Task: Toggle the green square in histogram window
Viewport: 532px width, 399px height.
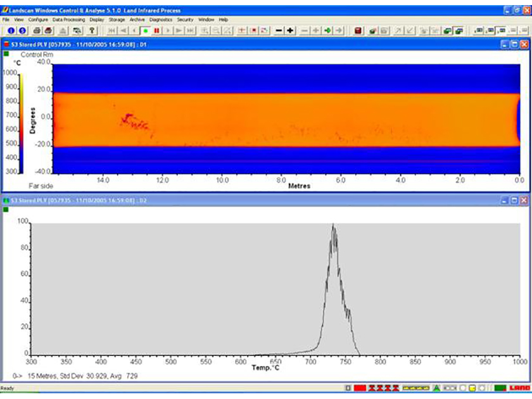Action: point(6,210)
